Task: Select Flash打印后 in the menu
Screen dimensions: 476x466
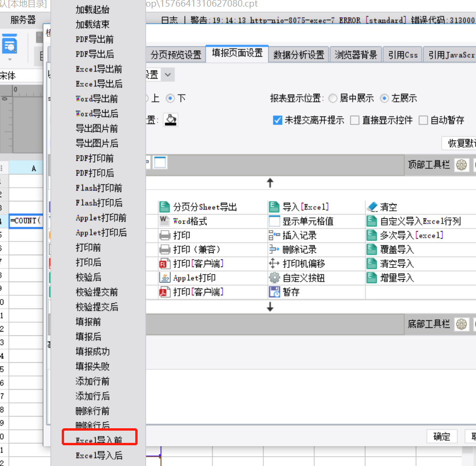Action: pos(99,203)
